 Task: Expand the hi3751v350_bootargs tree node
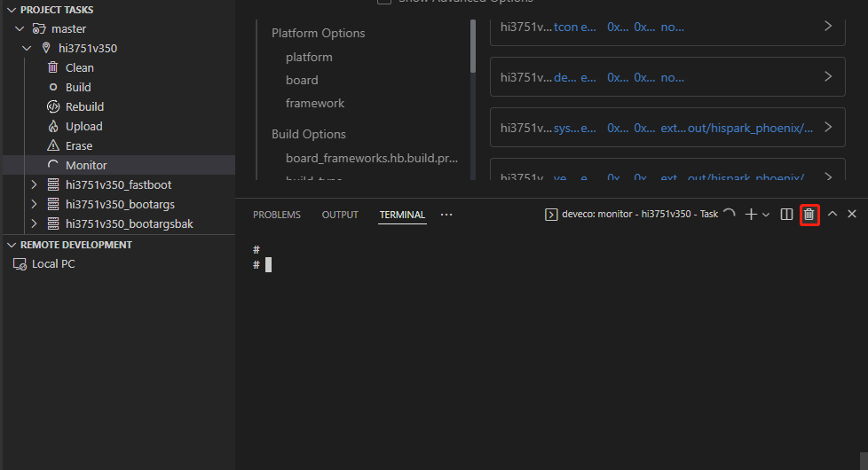[x=34, y=204]
